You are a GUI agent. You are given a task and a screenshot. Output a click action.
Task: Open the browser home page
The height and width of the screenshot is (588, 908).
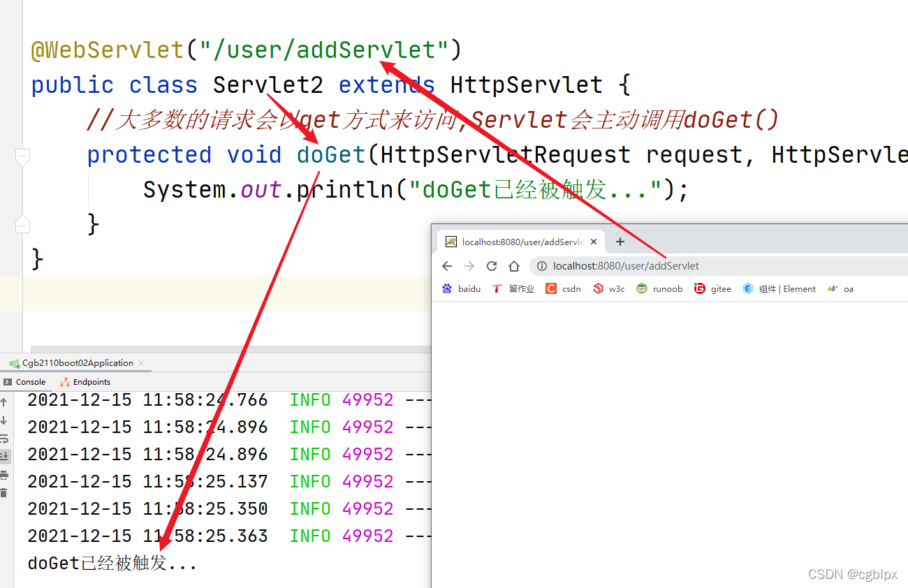pyautogui.click(x=514, y=266)
